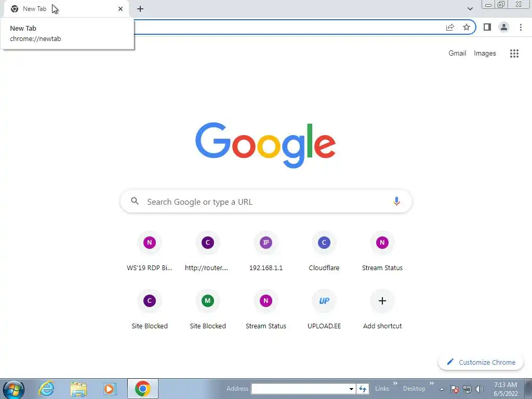This screenshot has width=532, height=399.
Task: Open the bottom-row Stream Status shortcut
Action: coord(266,309)
